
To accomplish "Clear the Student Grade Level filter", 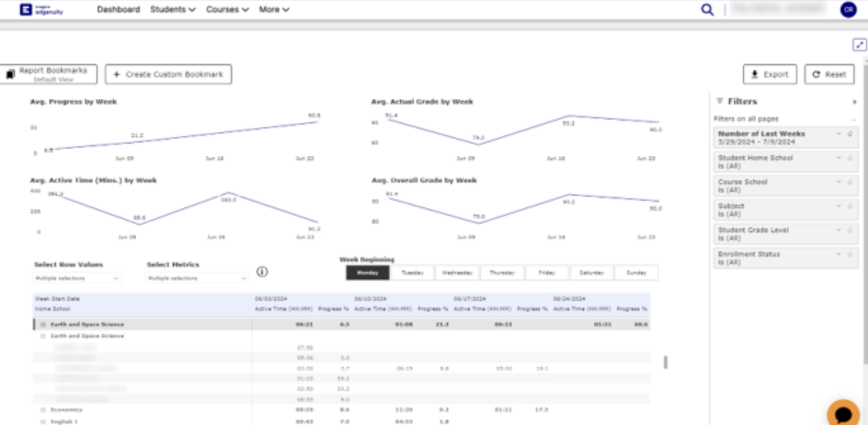I will tap(850, 230).
